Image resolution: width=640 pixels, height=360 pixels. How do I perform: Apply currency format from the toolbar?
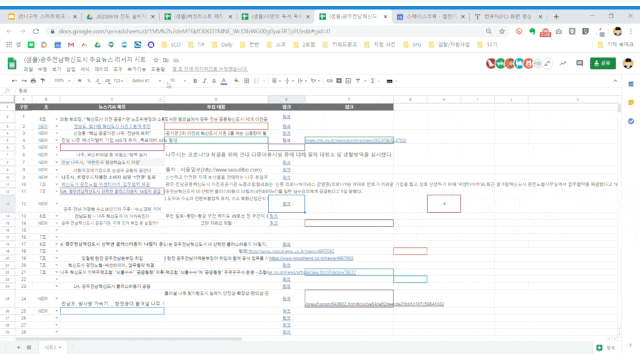pos(79,81)
